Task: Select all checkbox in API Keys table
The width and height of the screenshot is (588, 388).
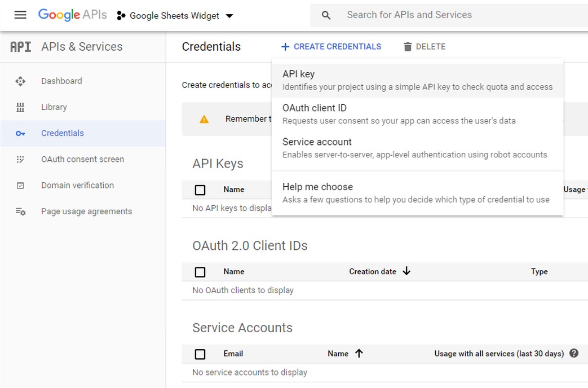Action: click(200, 190)
